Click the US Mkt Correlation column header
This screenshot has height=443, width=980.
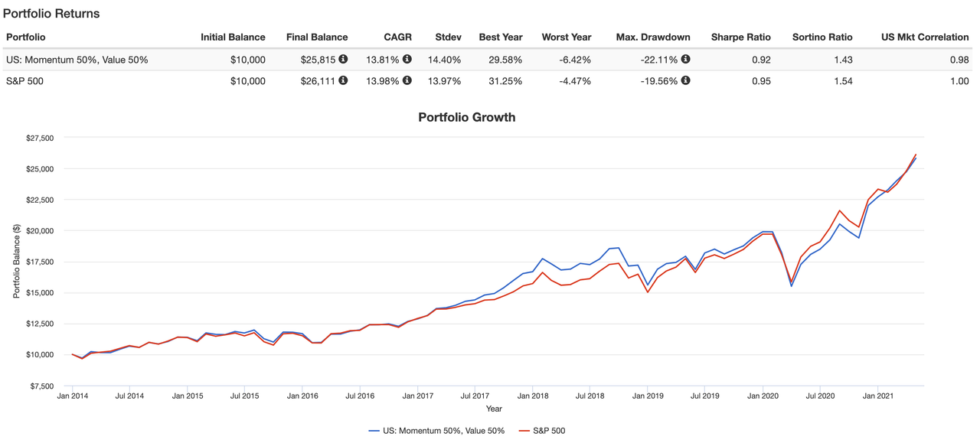tap(925, 37)
